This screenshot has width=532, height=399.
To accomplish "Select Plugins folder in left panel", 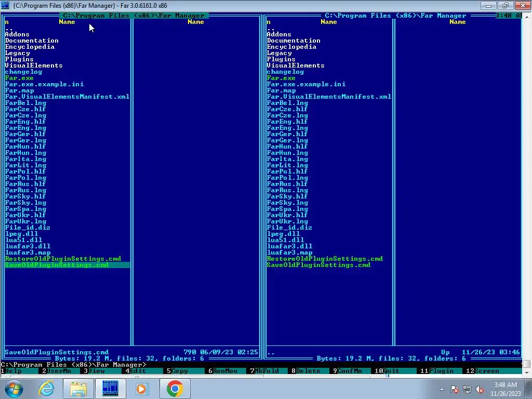I will coord(19,59).
